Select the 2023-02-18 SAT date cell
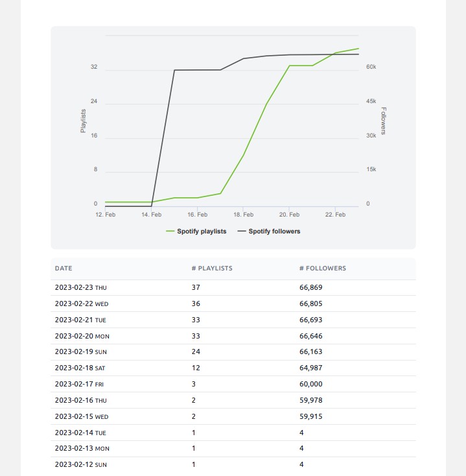466x476 pixels. [80, 368]
